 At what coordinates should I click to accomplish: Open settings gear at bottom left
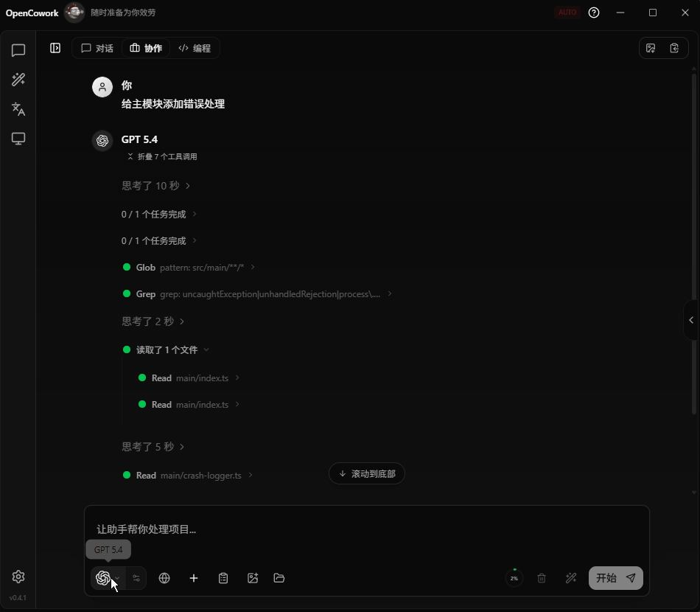(18, 577)
